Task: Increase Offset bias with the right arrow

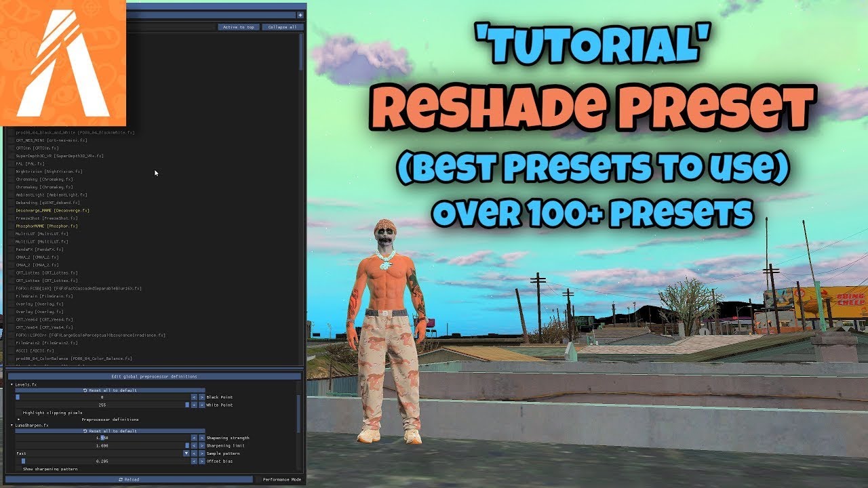Action: pos(201,461)
